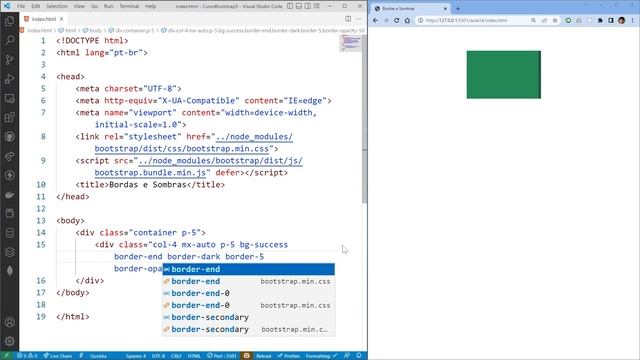Open the browser Extensions puzzle icon
This screenshot has height=360, width=640.
tap(600, 20)
